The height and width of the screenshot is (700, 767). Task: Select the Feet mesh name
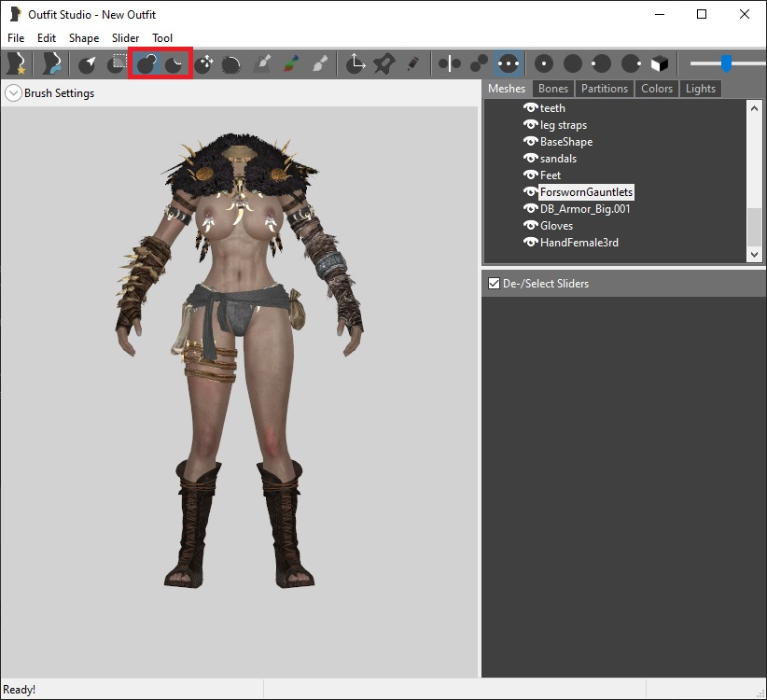tap(551, 175)
